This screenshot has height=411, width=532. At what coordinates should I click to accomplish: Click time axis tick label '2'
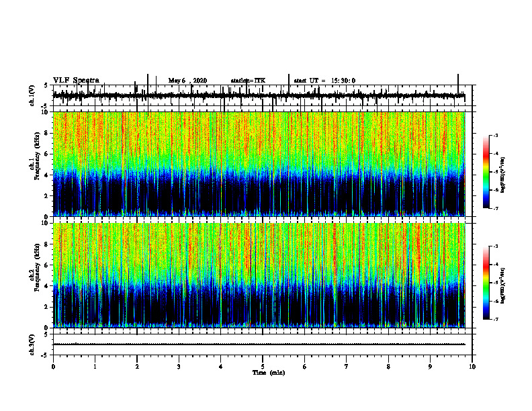137,367
